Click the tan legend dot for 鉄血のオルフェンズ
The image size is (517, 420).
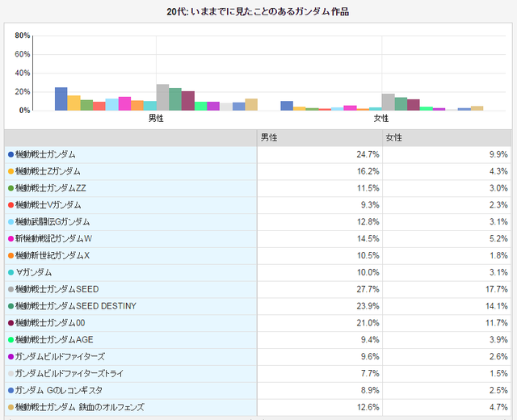[x=11, y=407]
